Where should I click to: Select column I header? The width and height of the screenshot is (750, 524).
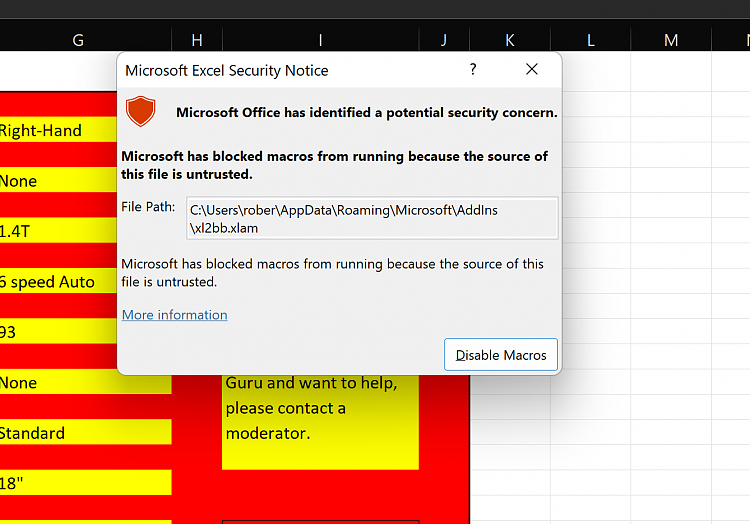point(320,40)
